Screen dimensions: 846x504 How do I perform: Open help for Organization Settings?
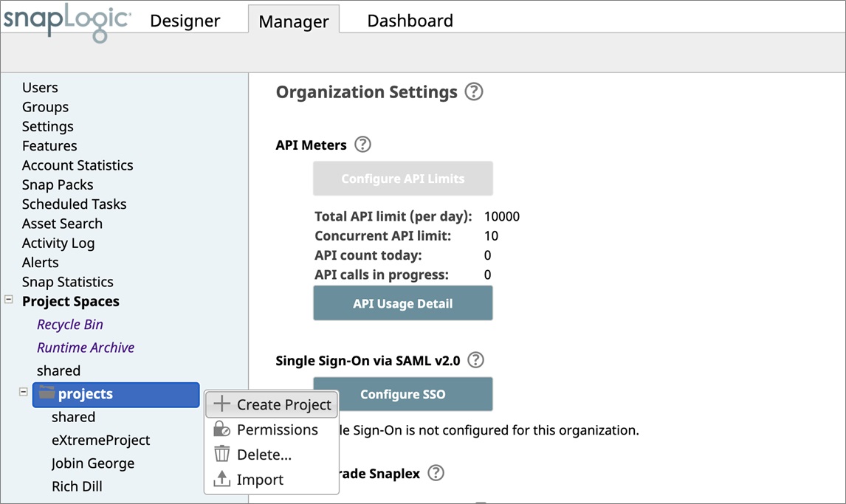pyautogui.click(x=474, y=92)
